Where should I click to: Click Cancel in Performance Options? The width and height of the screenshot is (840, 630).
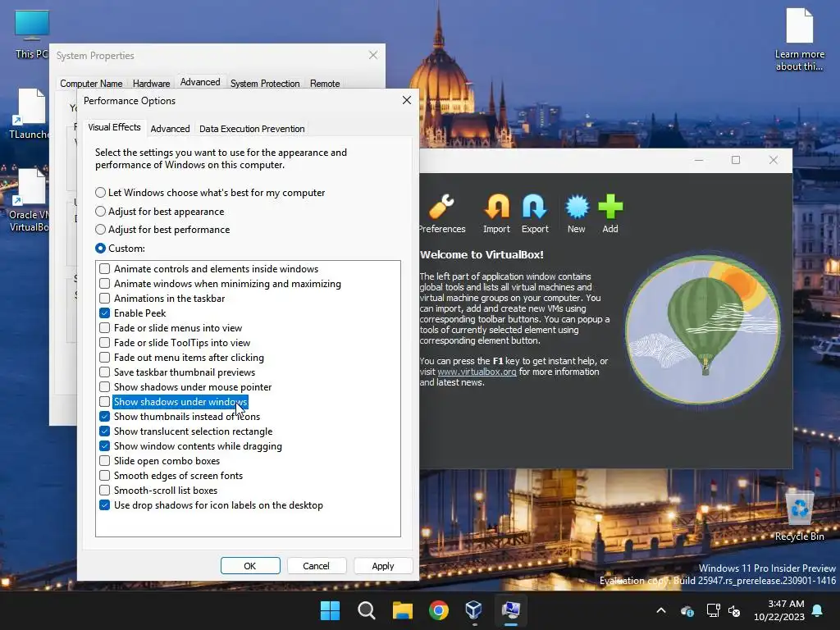click(316, 566)
